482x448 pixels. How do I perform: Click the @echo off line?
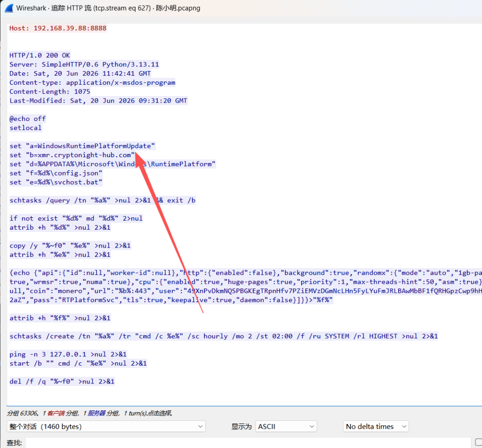click(28, 119)
